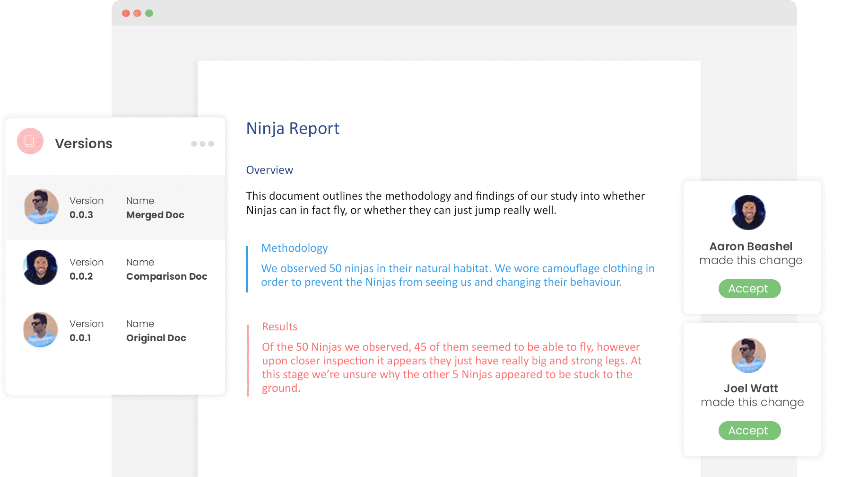The width and height of the screenshot is (868, 477).
Task: Click version number 0.0.1
Action: coord(80,338)
